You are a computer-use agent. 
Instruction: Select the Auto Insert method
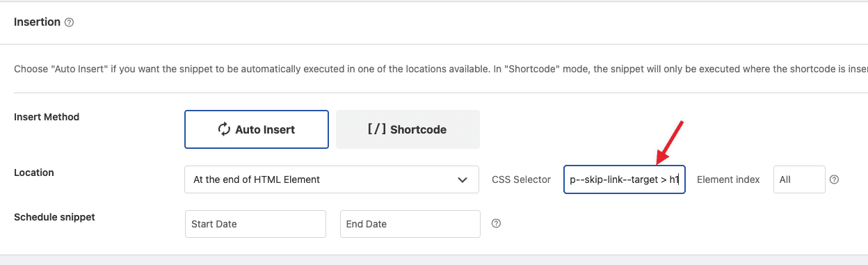coord(257,129)
